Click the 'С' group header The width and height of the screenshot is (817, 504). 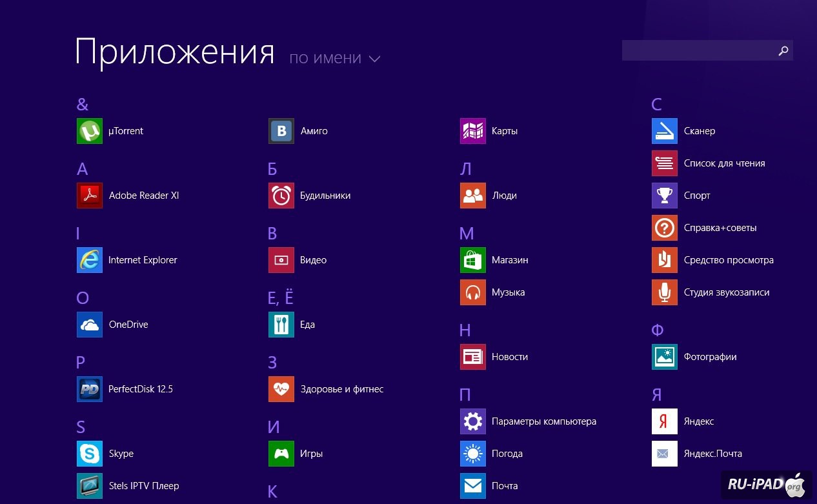coord(657,105)
